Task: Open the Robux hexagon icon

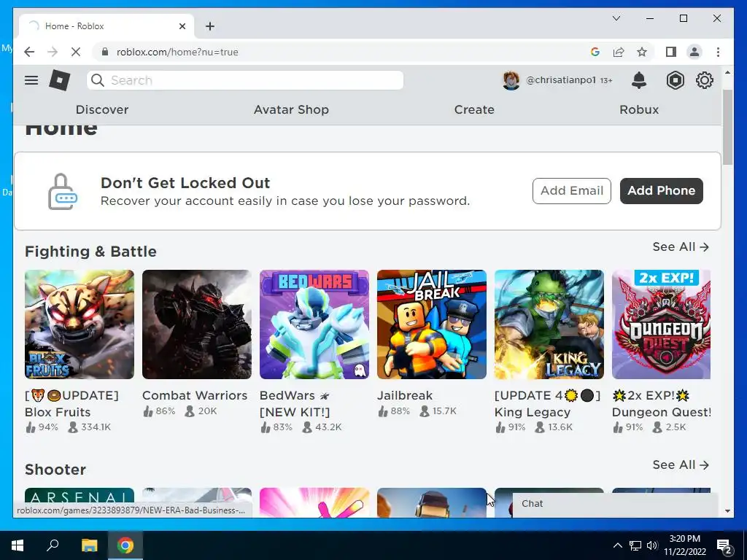Action: click(675, 80)
